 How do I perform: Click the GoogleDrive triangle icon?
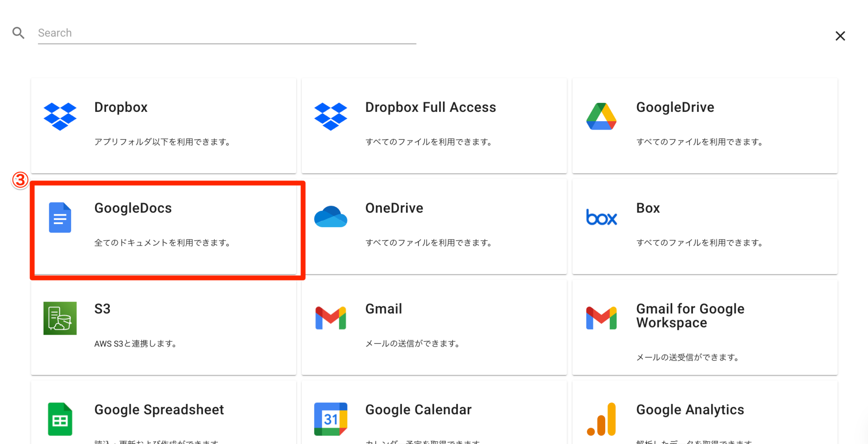(601, 116)
